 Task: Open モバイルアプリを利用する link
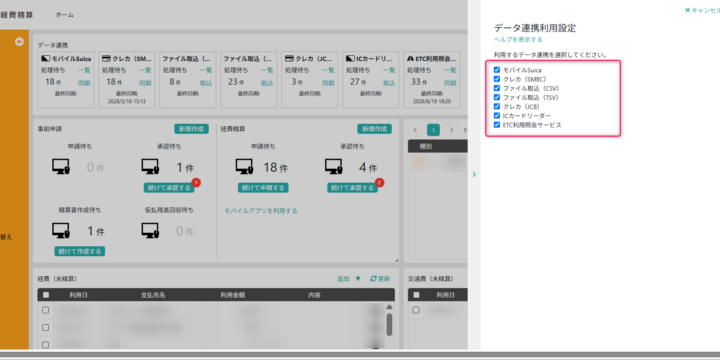[x=261, y=211]
